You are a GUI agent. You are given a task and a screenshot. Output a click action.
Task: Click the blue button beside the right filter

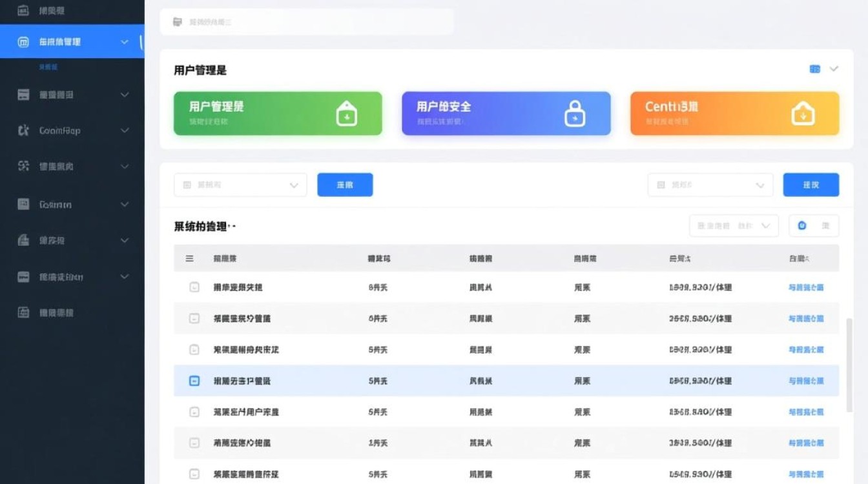(811, 185)
